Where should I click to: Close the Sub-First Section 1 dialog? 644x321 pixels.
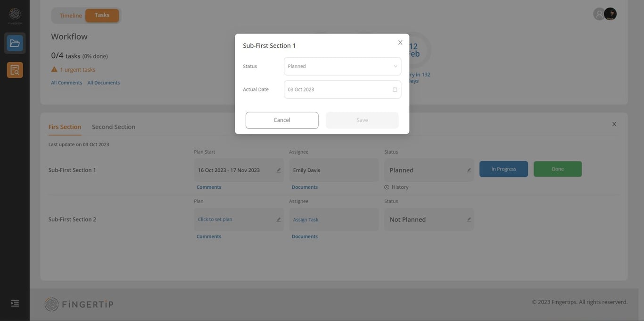coord(400,42)
